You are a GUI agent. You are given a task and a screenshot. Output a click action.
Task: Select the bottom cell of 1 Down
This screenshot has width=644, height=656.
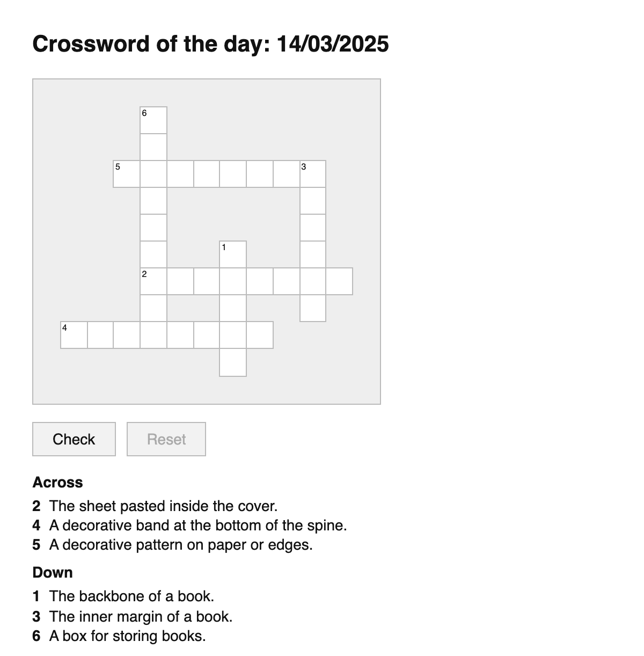pos(233,362)
